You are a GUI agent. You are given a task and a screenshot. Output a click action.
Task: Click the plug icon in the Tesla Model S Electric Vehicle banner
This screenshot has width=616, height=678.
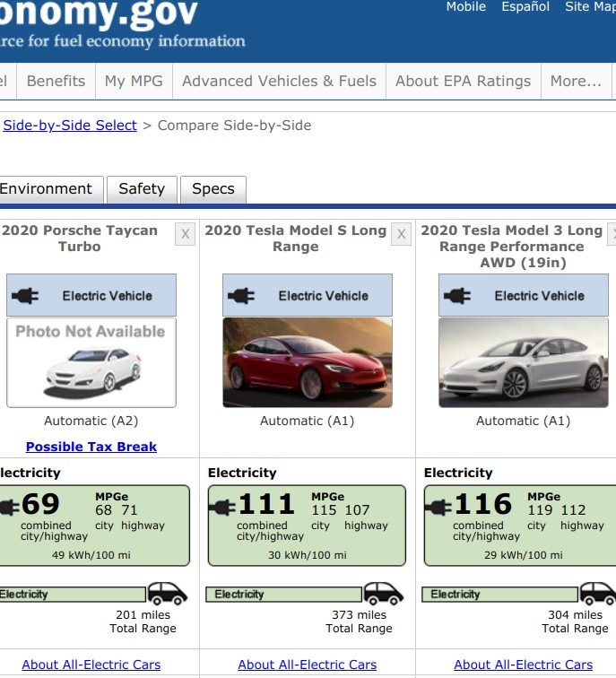[x=241, y=296]
